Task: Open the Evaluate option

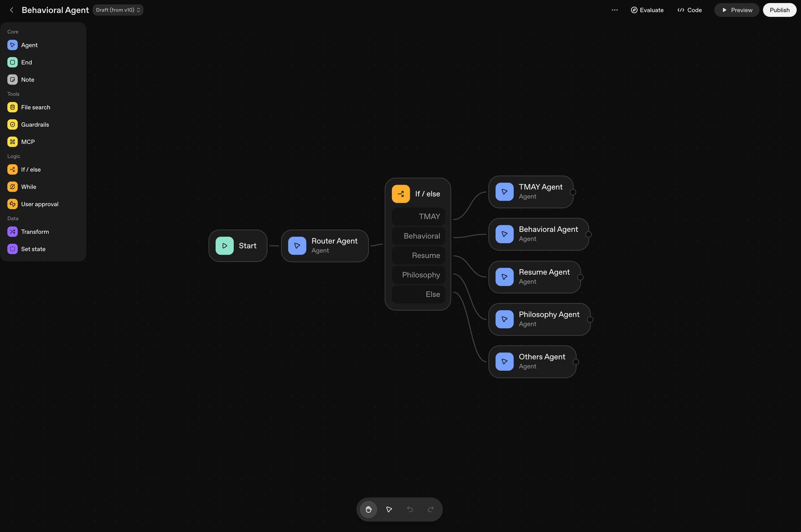Action: (647, 10)
